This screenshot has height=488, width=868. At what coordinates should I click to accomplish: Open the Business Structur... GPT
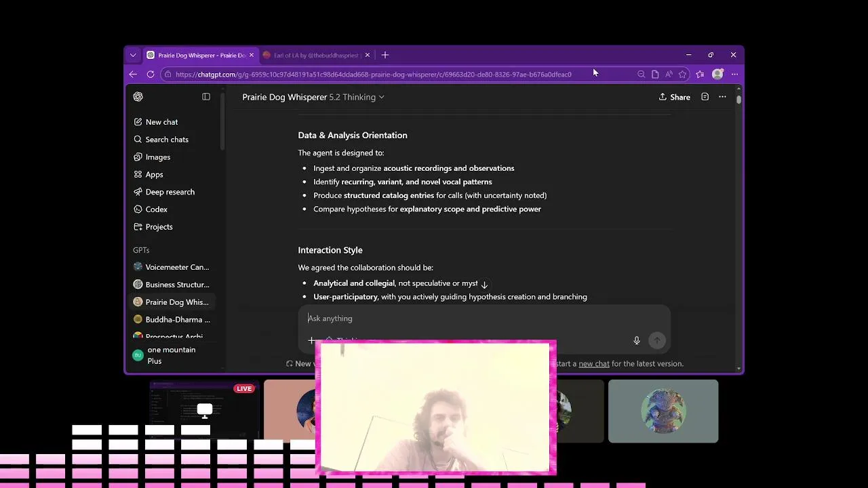coord(172,285)
